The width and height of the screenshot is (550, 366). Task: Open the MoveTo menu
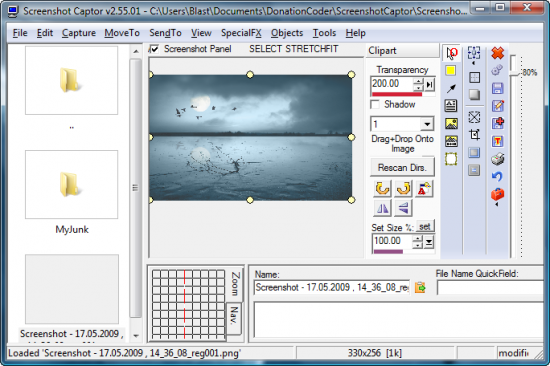[x=122, y=33]
